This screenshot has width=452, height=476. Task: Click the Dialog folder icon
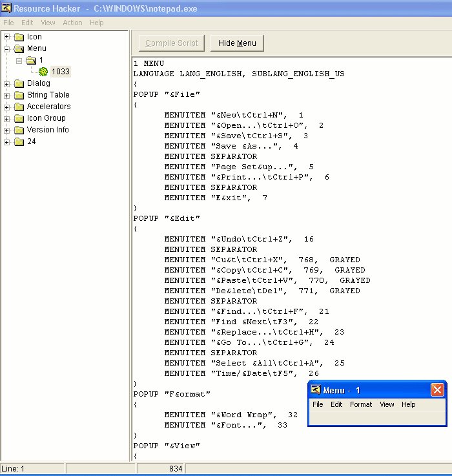pos(19,83)
